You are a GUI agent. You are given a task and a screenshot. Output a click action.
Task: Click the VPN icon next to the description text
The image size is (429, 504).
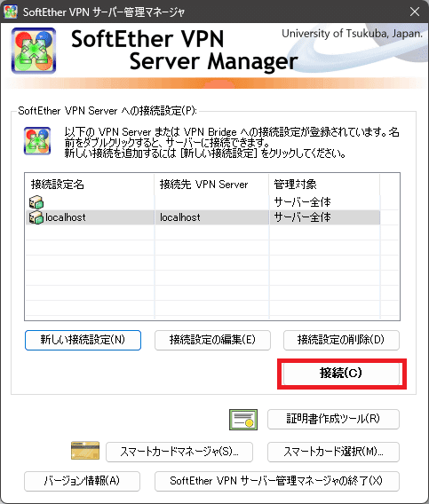[37, 141]
